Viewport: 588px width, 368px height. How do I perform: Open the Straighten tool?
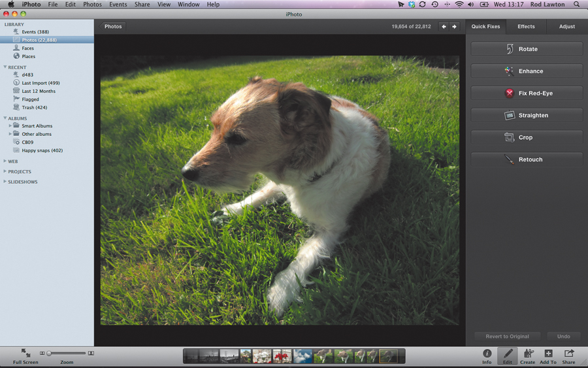coord(527,116)
